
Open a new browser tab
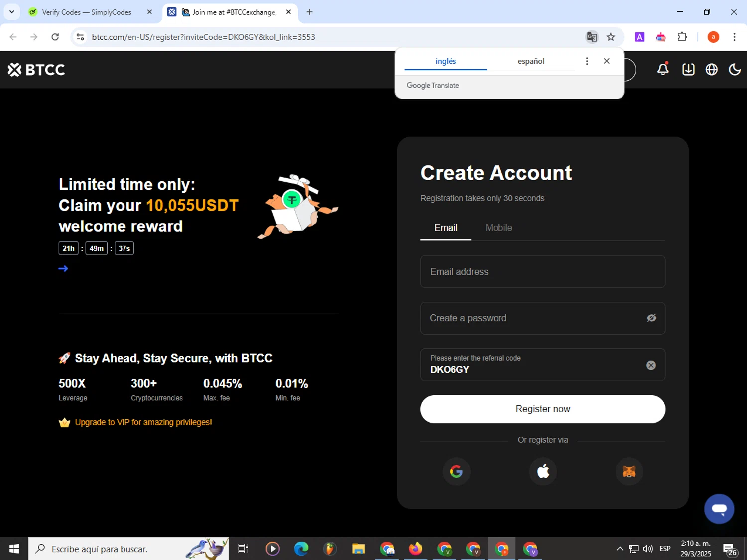[309, 12]
